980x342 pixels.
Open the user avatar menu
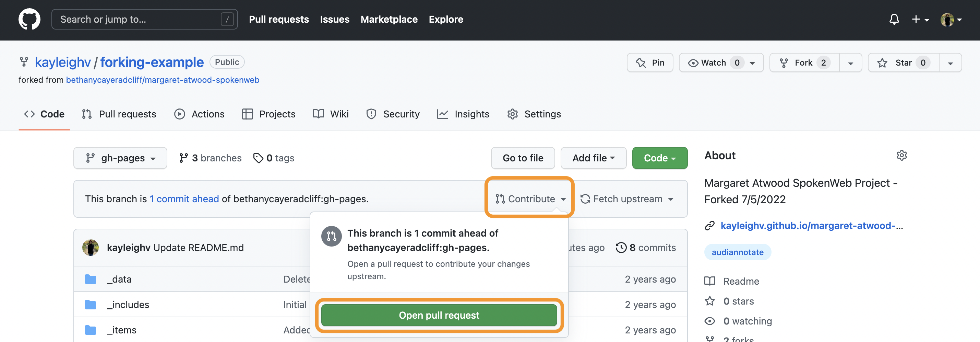point(951,20)
